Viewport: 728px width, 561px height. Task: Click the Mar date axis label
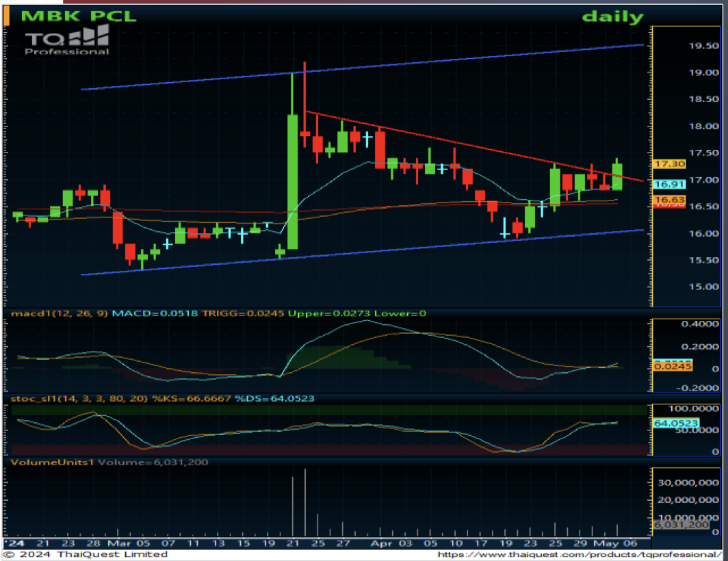[x=119, y=543]
